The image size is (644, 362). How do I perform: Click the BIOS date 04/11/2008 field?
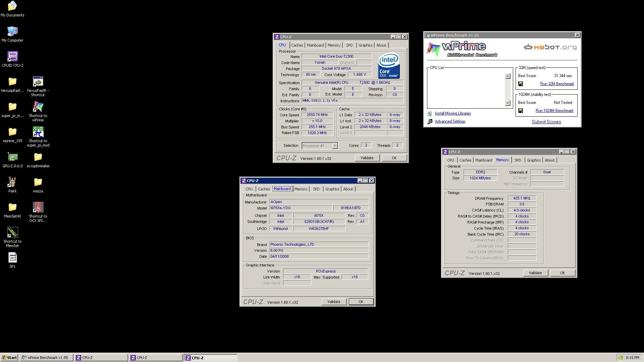tap(319, 256)
